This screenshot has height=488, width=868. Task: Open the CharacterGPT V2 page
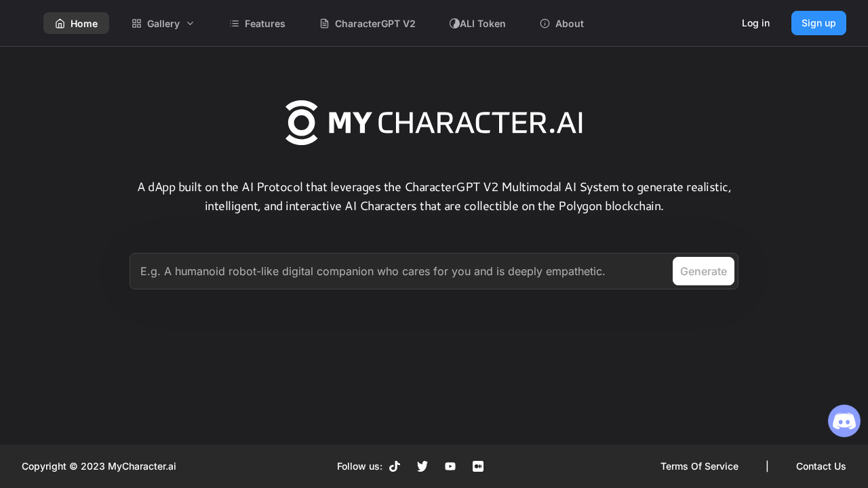click(x=367, y=24)
